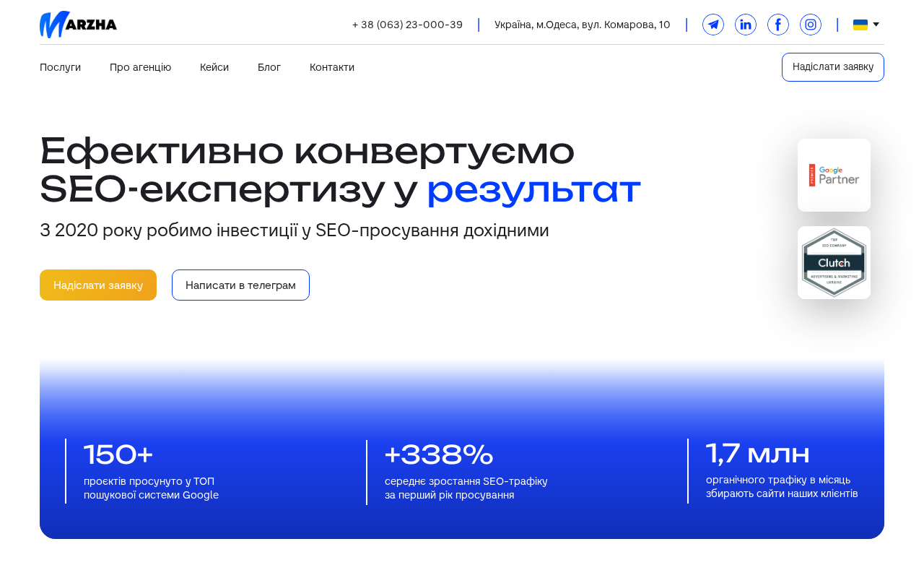Click the +338% statistic figure
Image resolution: width=924 pixels, height=578 pixels.
pos(439,454)
